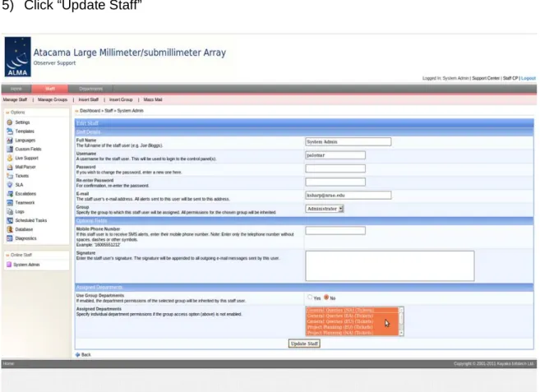Click the Username field containing palomar
The height and width of the screenshot is (392, 540).
335,155
